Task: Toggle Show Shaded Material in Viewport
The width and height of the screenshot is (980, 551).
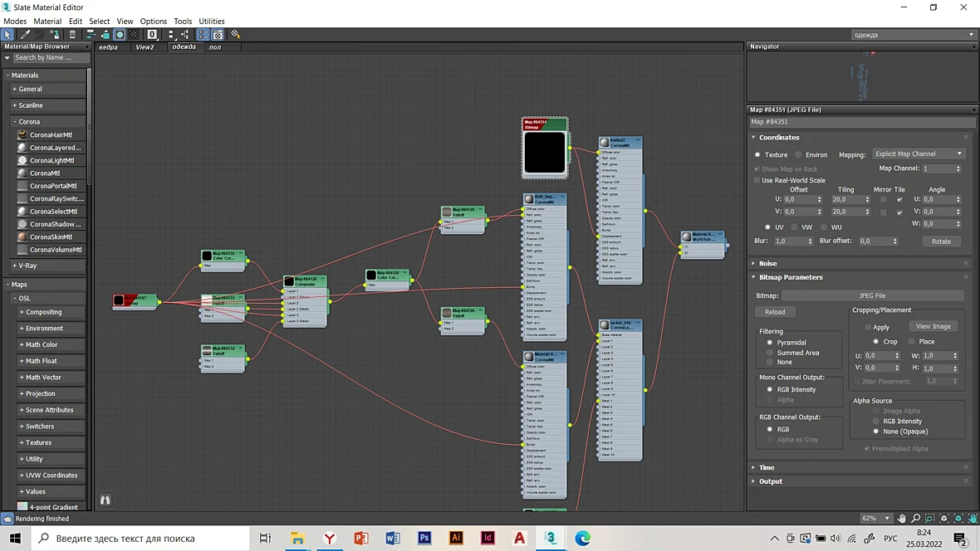Action: coord(120,34)
